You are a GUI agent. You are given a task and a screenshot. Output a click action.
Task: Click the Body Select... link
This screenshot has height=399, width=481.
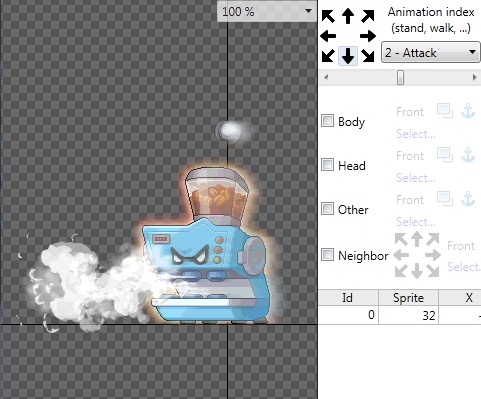point(416,134)
